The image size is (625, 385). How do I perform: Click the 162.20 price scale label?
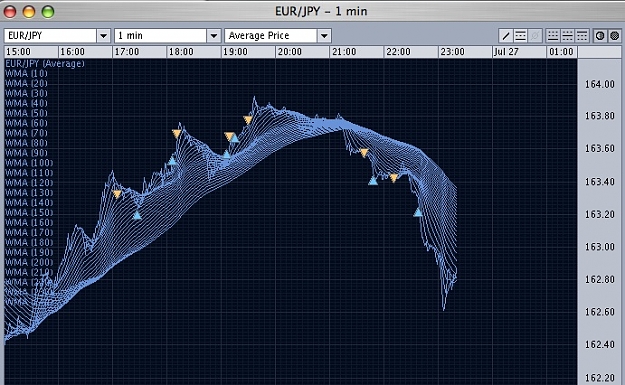(599, 377)
